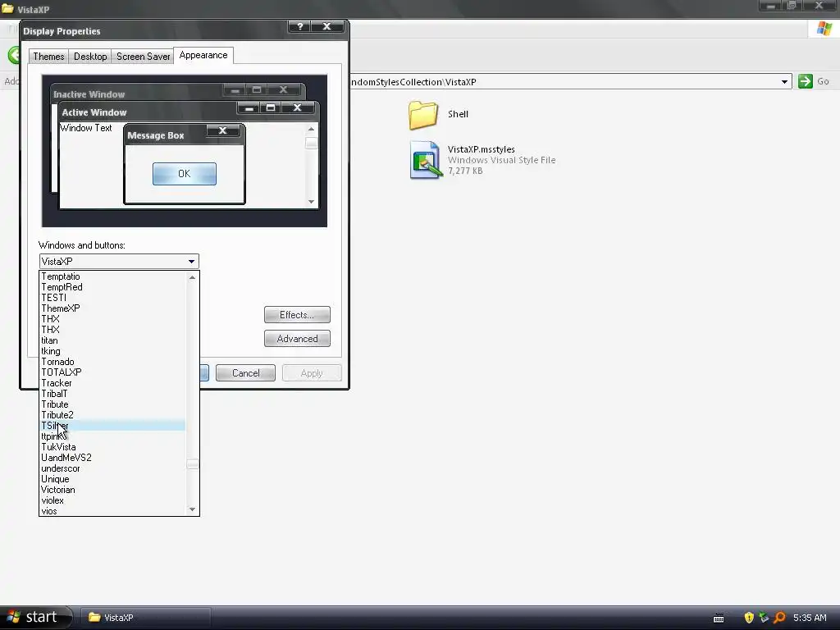Image resolution: width=840 pixels, height=630 pixels.
Task: Switch to the Desktop tab
Action: [x=90, y=57]
